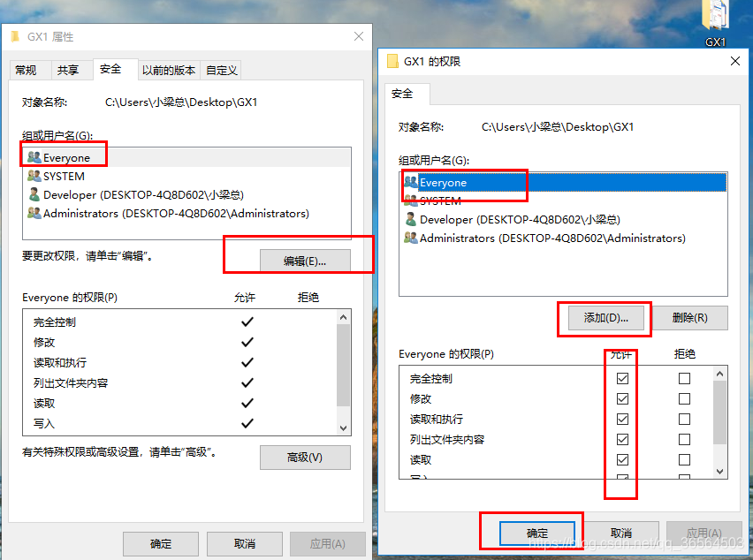The height and width of the screenshot is (560, 753).
Task: Click the 添加(D)... button
Action: pyautogui.click(x=605, y=318)
